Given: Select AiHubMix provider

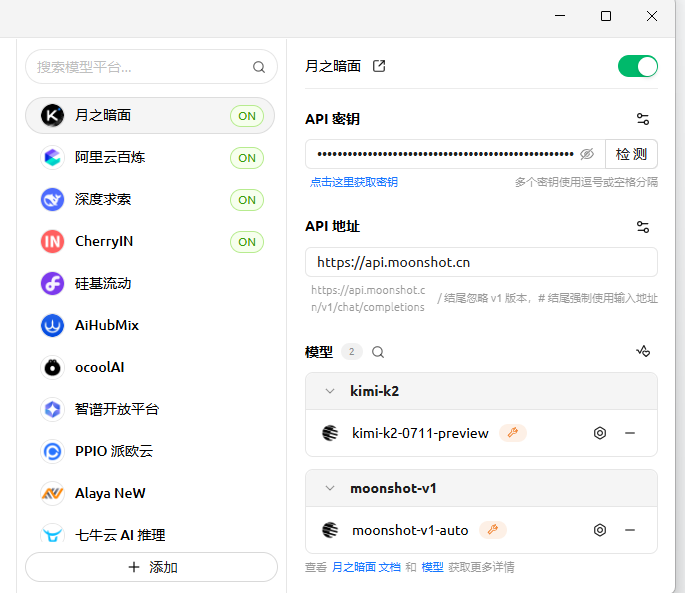Looking at the screenshot, I should click(150, 325).
